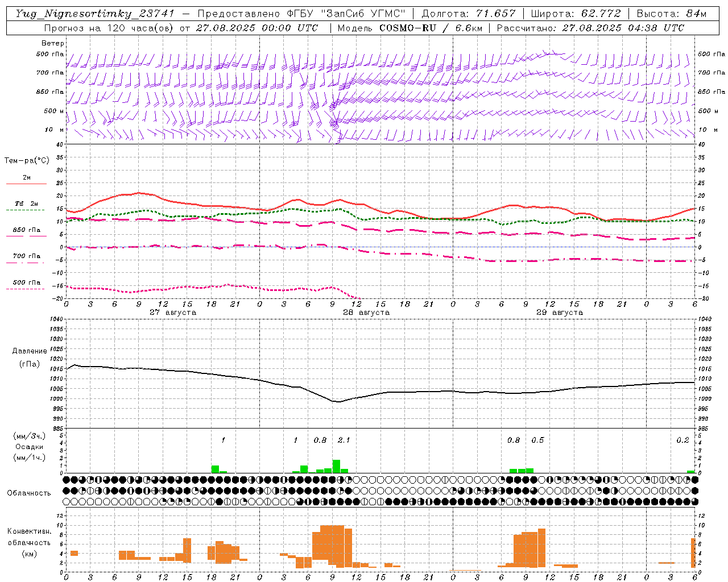Click the Облачность panel label
Viewport: 728px width, 582px height.
click(29, 493)
